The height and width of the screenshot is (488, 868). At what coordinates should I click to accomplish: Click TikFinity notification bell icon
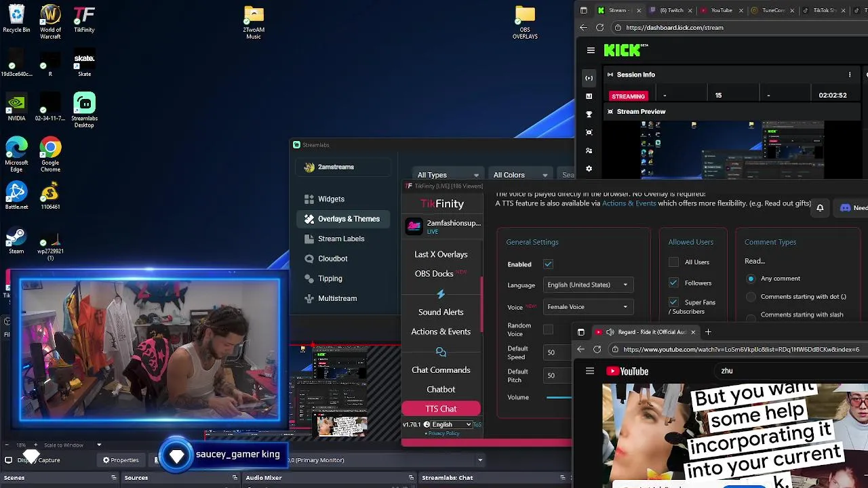click(x=820, y=208)
